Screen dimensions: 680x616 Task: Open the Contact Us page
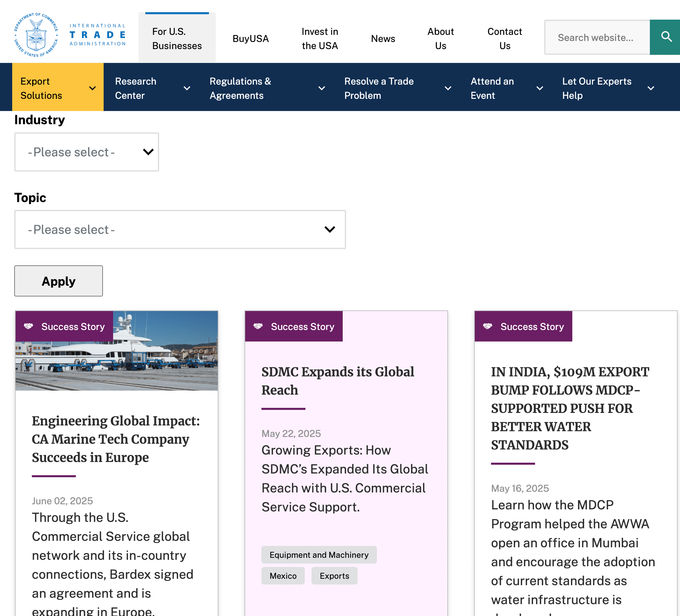[505, 39]
